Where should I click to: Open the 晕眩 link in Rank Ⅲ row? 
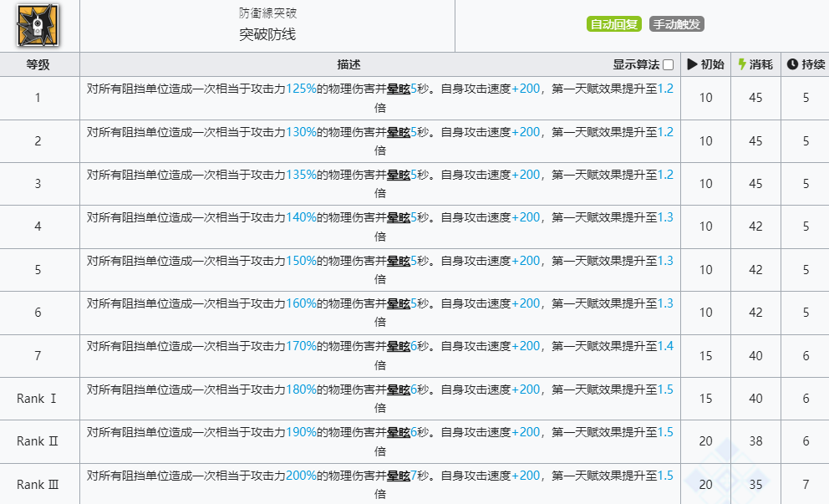tap(399, 476)
